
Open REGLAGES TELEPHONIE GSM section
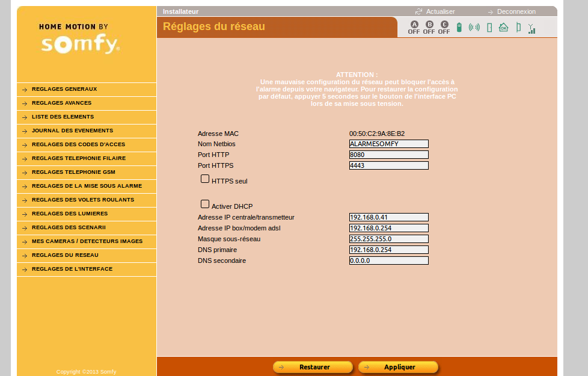(73, 172)
